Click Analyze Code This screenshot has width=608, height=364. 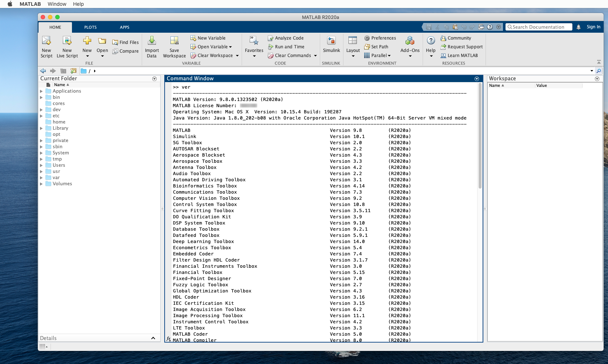(x=286, y=38)
